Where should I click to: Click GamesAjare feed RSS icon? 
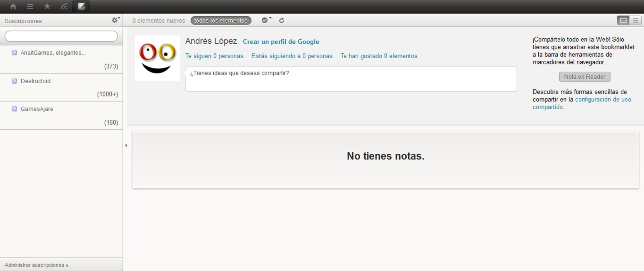pyautogui.click(x=14, y=109)
